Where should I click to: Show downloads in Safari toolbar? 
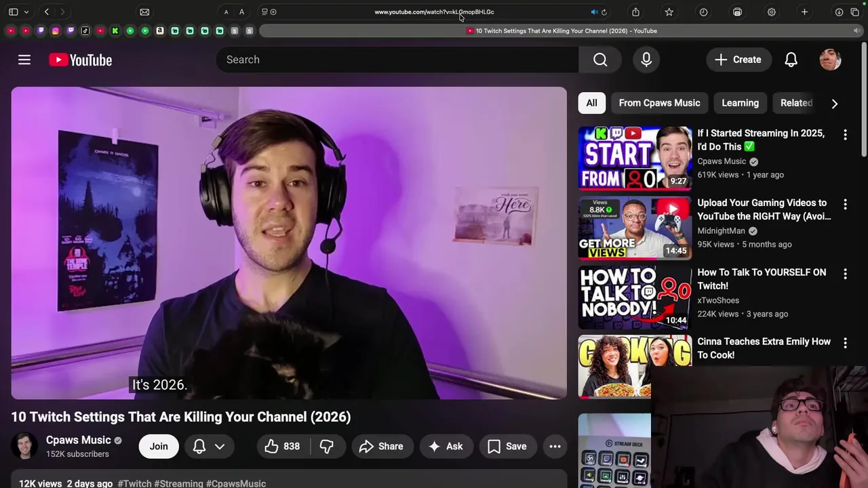coord(839,12)
